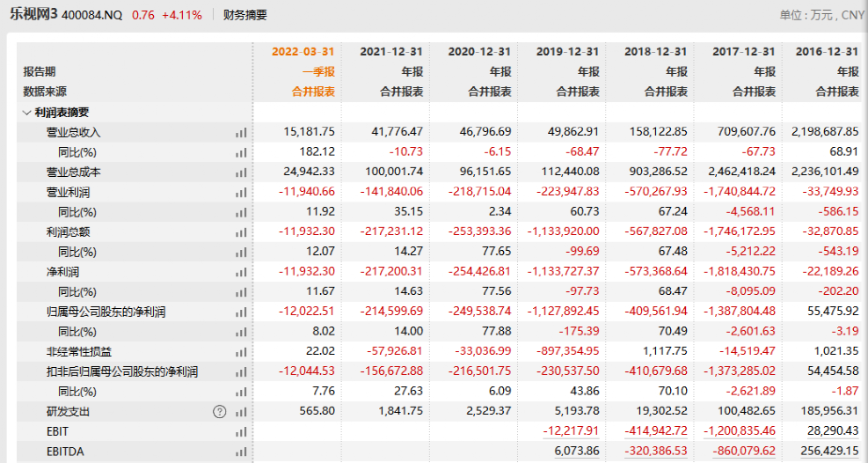Viewport: 868px width, 463px height.
Task: Click the R&D value 565.80
Action: point(318,411)
